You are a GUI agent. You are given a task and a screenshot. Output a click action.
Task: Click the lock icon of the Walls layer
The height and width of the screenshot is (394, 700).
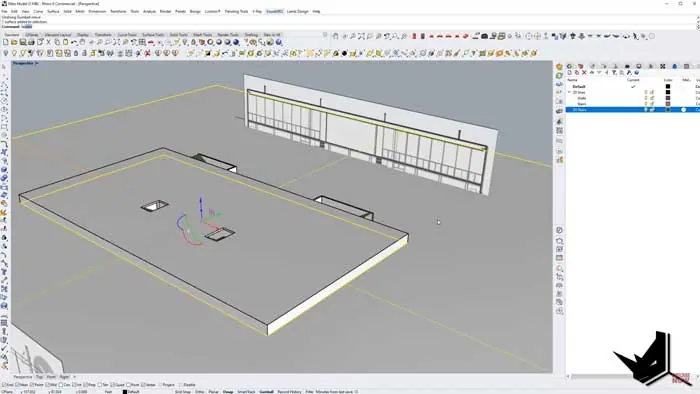[652, 98]
